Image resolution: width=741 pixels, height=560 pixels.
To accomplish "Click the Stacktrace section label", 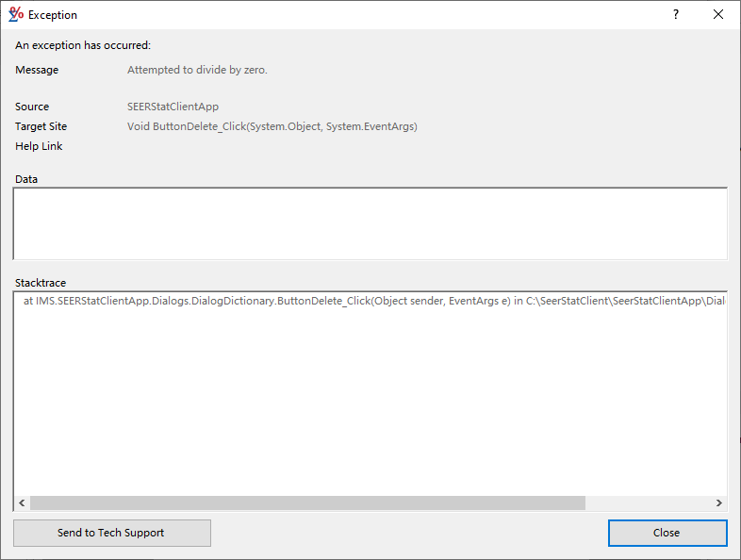I will 41,283.
